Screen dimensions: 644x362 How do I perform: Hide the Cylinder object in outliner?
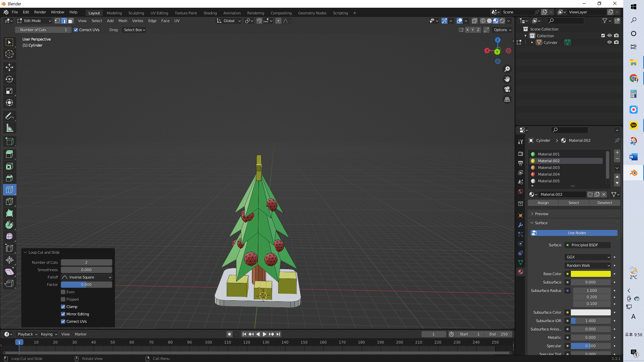(x=609, y=43)
